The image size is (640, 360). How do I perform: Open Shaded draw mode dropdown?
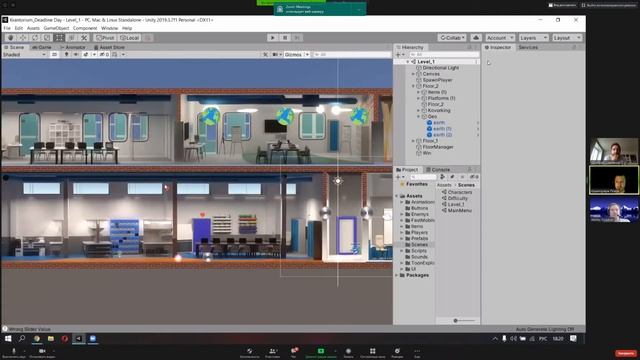[x=24, y=55]
